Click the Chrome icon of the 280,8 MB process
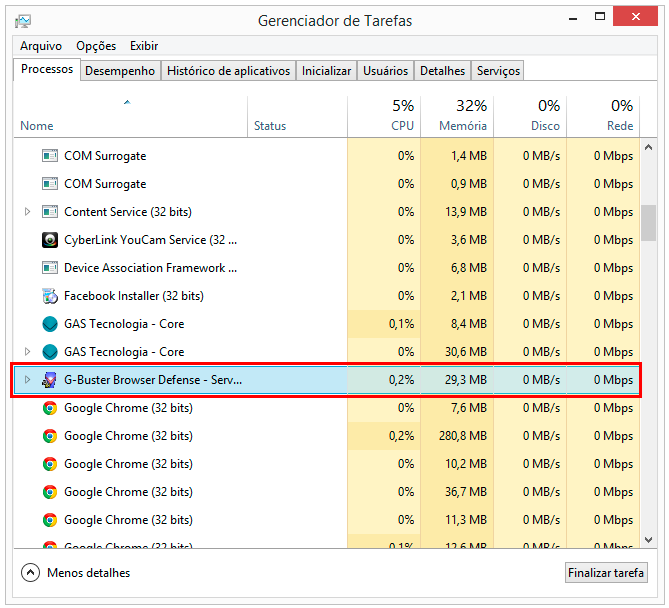 click(x=50, y=436)
